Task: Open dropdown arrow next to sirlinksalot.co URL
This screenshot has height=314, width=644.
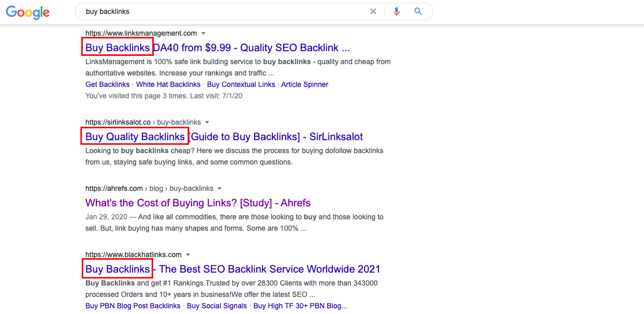Action: tap(207, 123)
